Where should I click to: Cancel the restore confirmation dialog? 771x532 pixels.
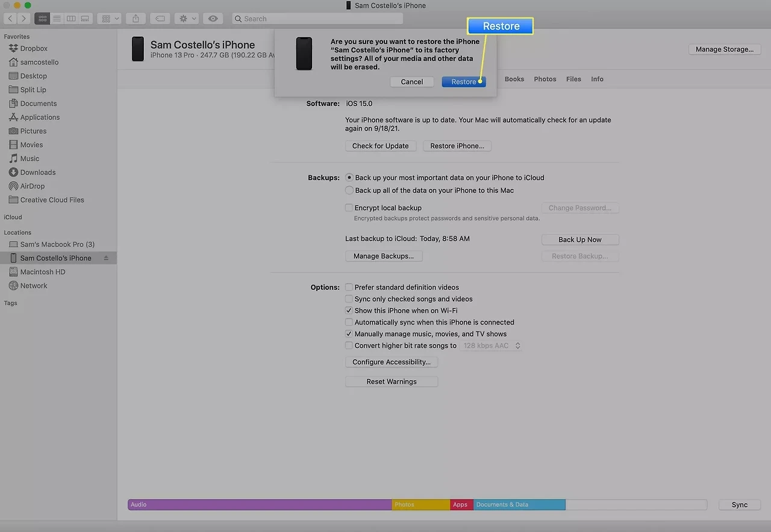click(412, 82)
